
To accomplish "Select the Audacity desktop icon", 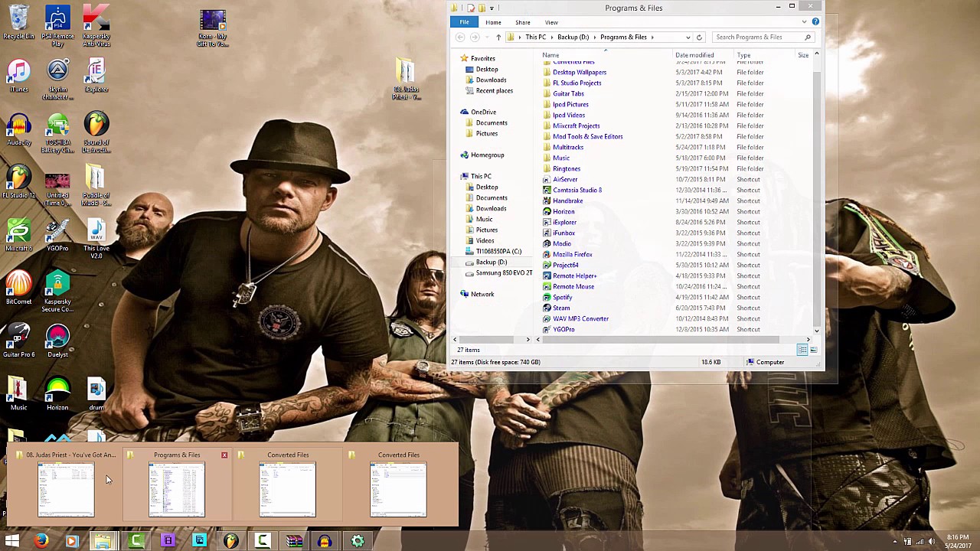I will click(x=18, y=129).
